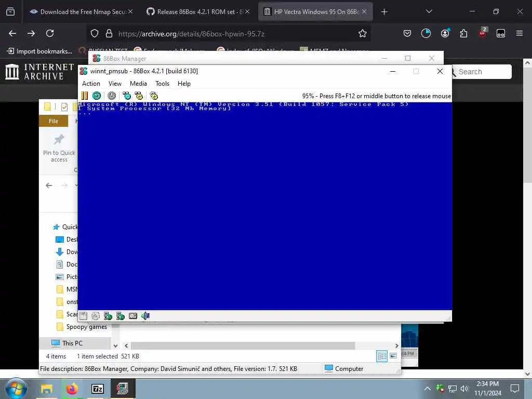Screen dimensions: 532x399
Task: Switch Explorer to large icons view
Action: coord(393,356)
